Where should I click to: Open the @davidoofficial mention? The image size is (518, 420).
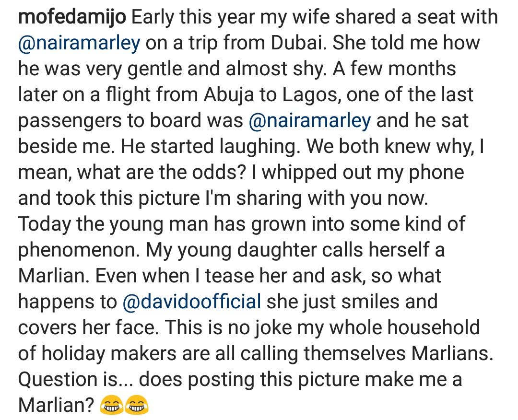click(192, 302)
